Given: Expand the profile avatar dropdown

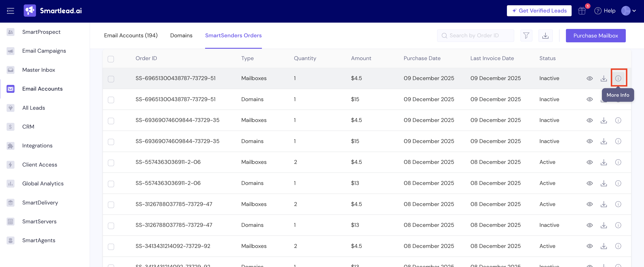Looking at the screenshot, I should pos(628,11).
